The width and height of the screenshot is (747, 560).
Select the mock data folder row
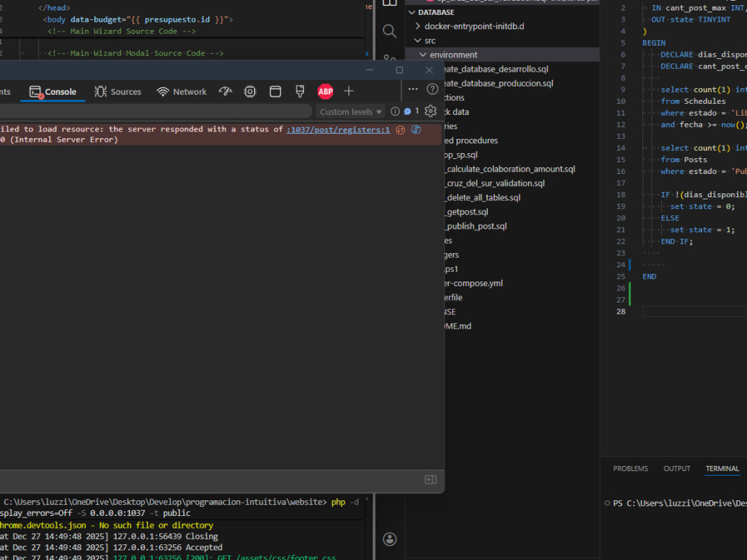click(521, 112)
